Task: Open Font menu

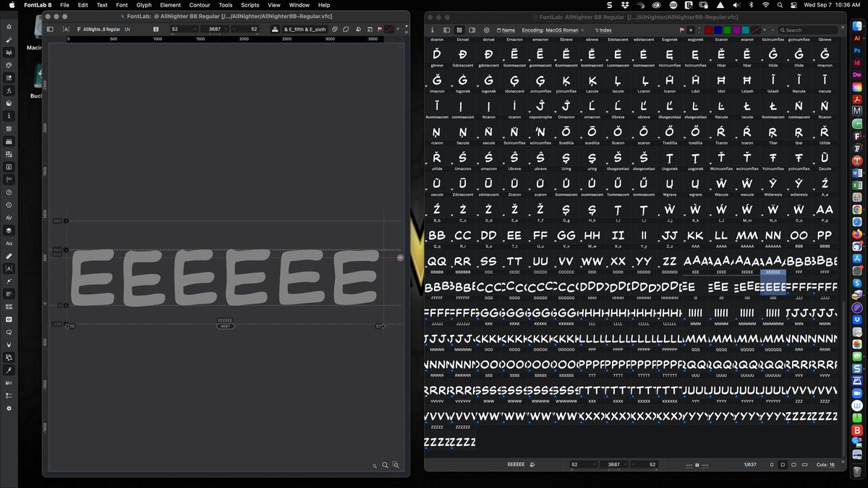Action: [122, 4]
